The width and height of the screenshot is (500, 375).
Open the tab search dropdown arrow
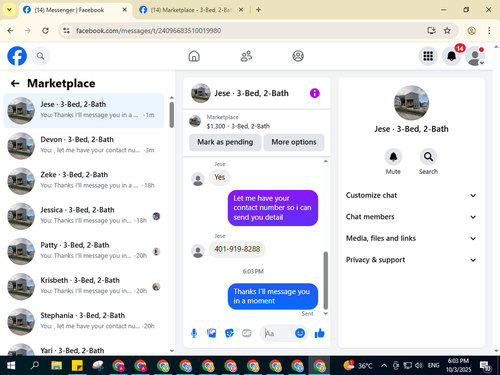click(x=9, y=10)
